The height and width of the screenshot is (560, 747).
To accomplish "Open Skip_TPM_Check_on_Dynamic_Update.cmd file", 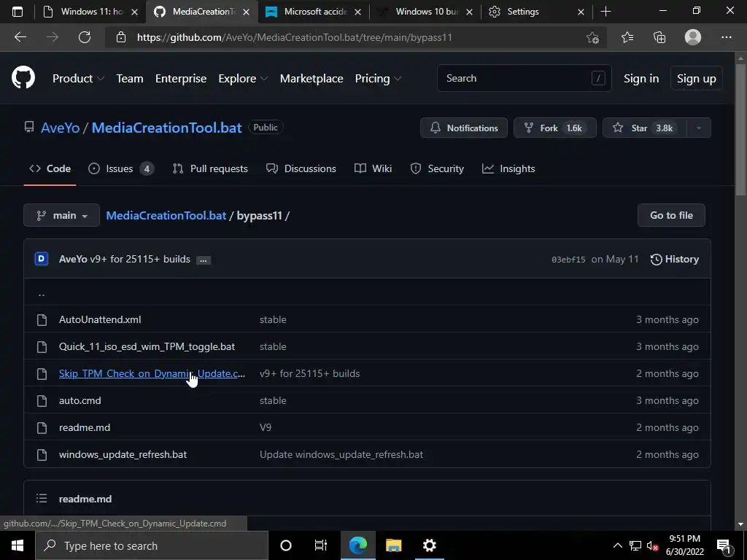I will (x=152, y=374).
